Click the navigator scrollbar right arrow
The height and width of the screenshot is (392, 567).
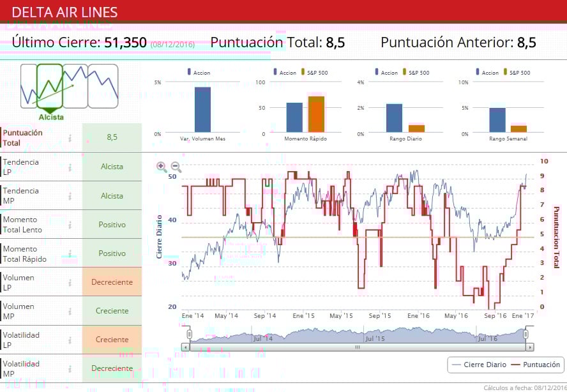click(x=530, y=347)
